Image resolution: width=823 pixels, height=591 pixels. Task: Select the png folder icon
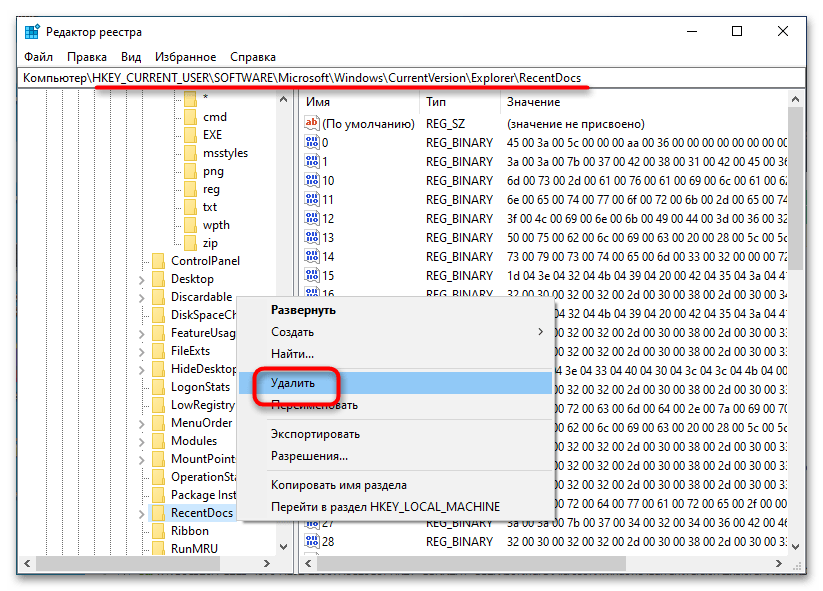click(191, 171)
